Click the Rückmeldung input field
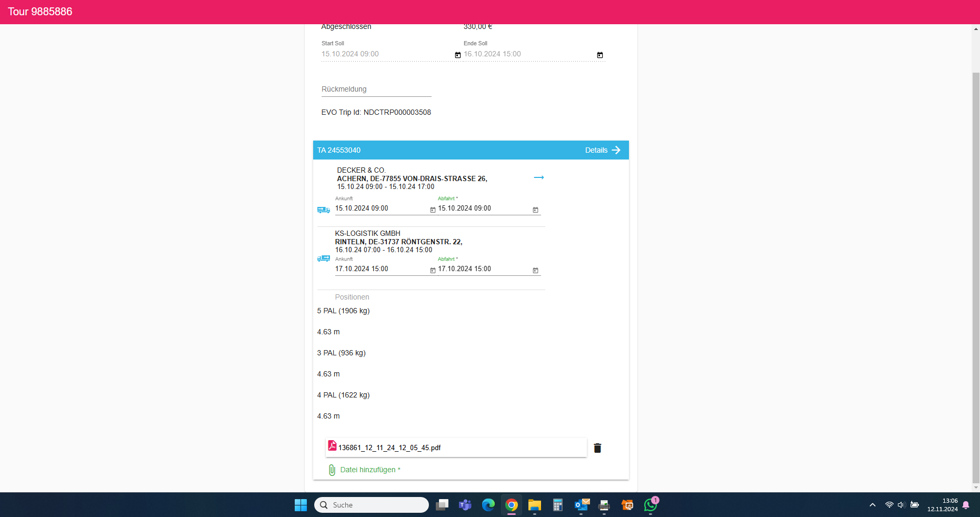 (376, 90)
